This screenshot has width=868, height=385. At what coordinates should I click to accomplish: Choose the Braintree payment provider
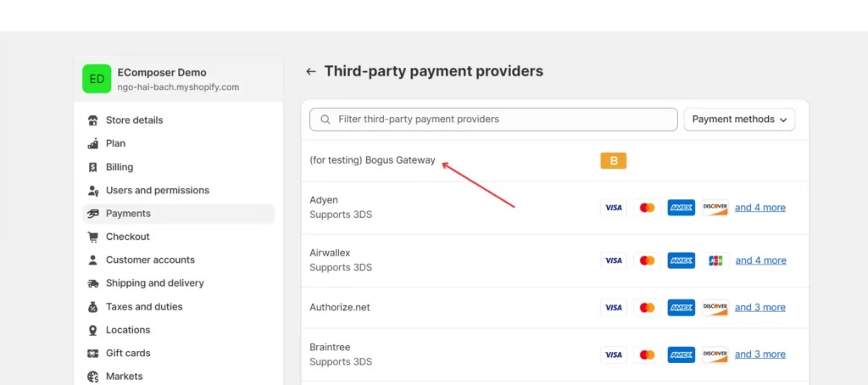coord(330,348)
